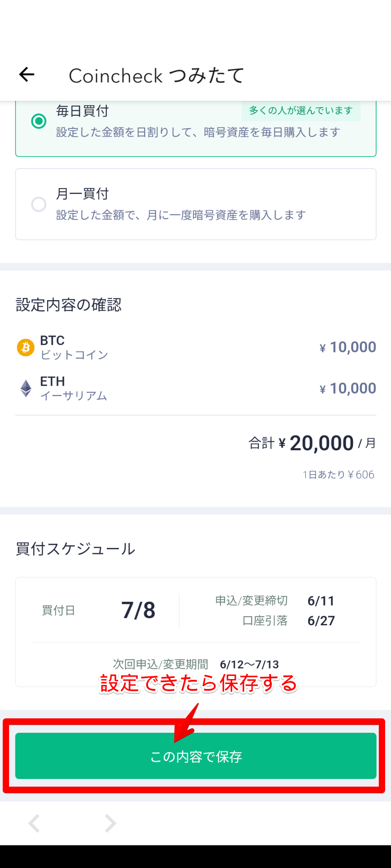Click the Bitcoin BTC coin icon
The height and width of the screenshot is (868, 391).
point(26,348)
